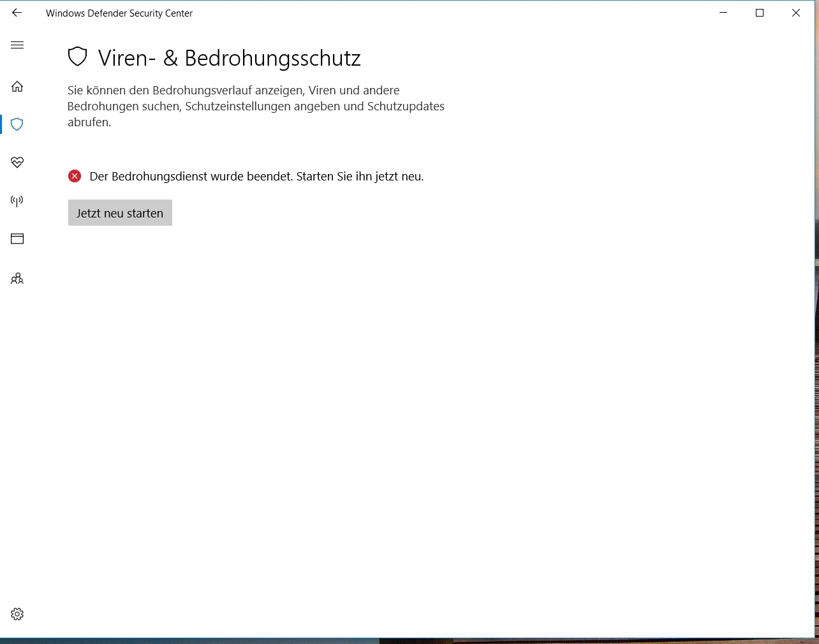819x644 pixels.
Task: Open the Family options people icon
Action: [x=17, y=278]
